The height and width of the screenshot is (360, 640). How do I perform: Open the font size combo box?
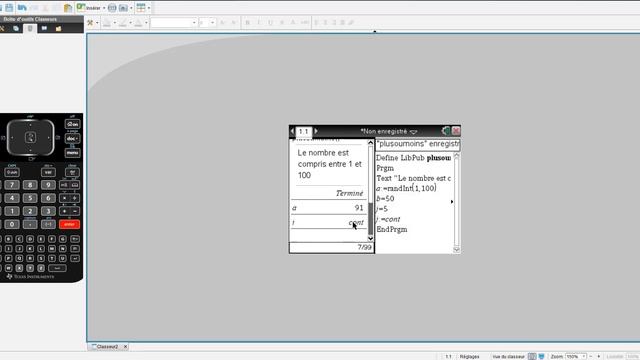pyautogui.click(x=207, y=23)
